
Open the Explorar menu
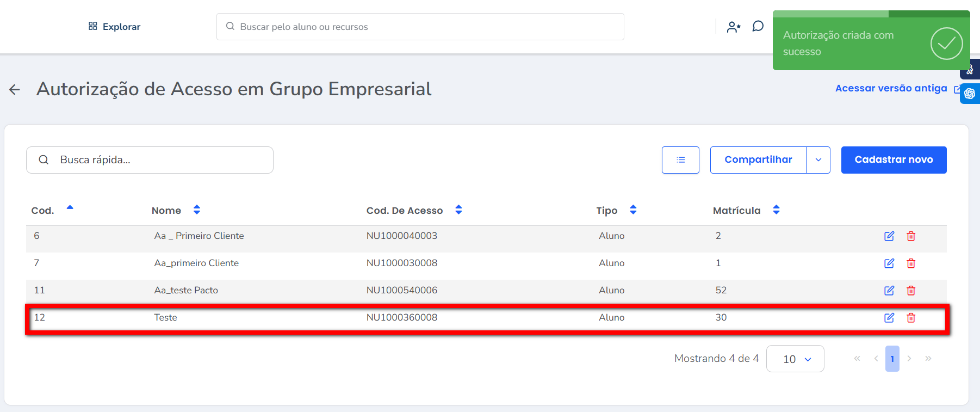(x=115, y=27)
